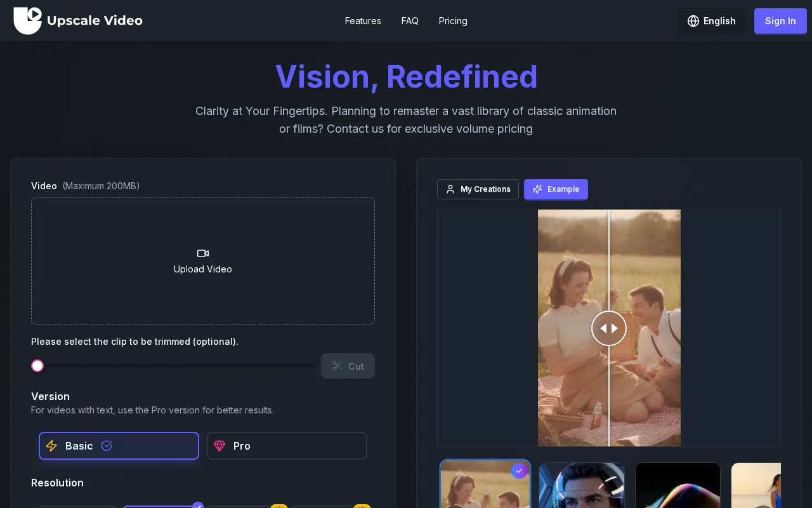Switch to the My Creations tab
Screen dimensions: 812x508
coord(478,189)
